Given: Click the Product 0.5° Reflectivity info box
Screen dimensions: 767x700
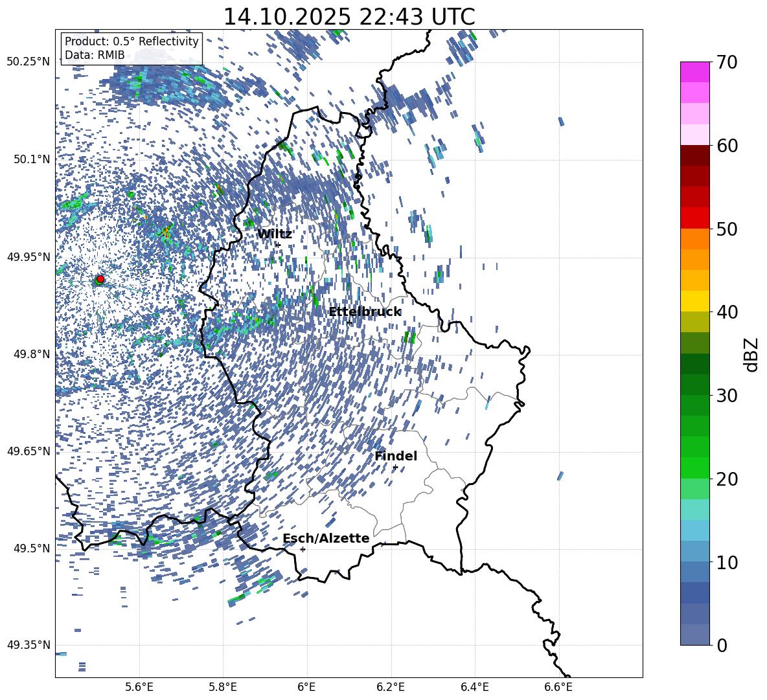Looking at the screenshot, I should [132, 48].
